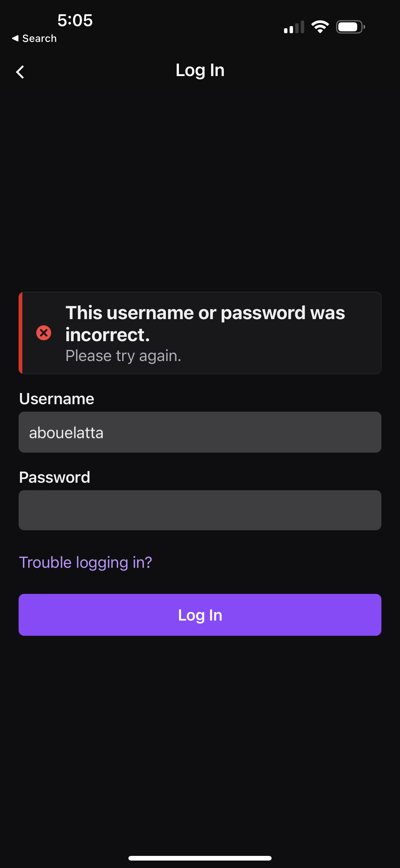Tap the home indicator bar at bottom
Screen dimensions: 400x868
[x=200, y=857]
